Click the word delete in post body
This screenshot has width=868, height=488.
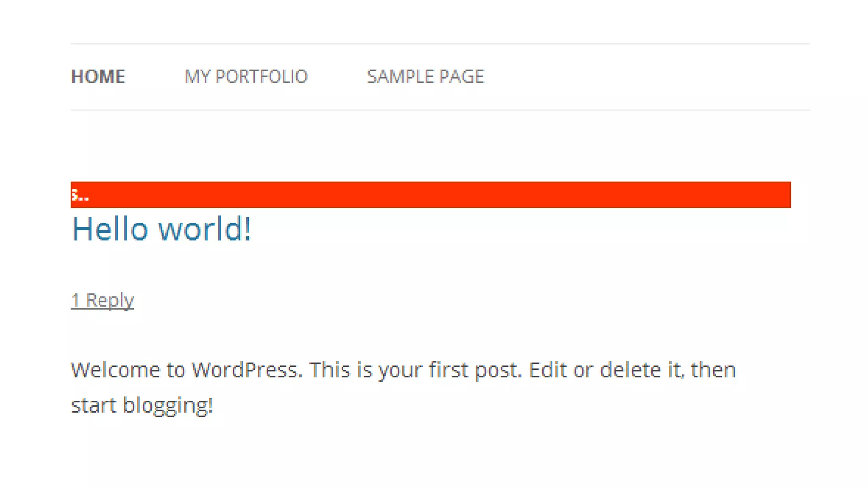(x=630, y=370)
